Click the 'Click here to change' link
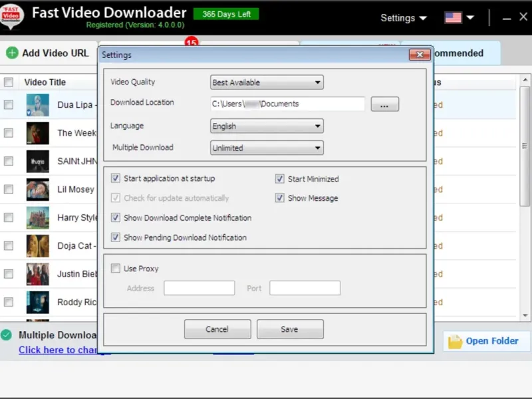The width and height of the screenshot is (532, 399). pos(58,350)
